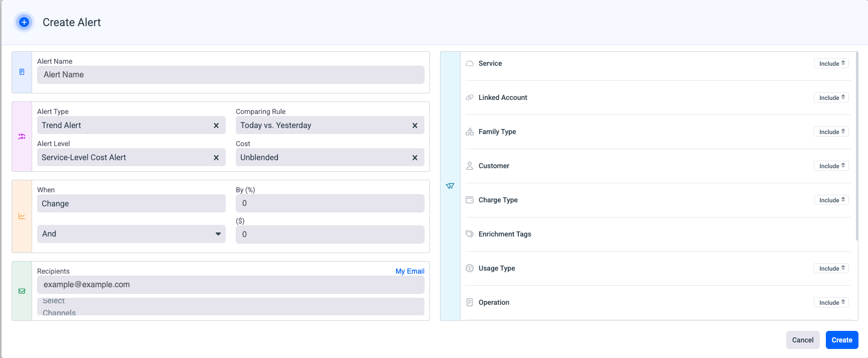Click the blue plus icon beside Create Alert
Screen dimensions: 868x358
[x=24, y=22]
